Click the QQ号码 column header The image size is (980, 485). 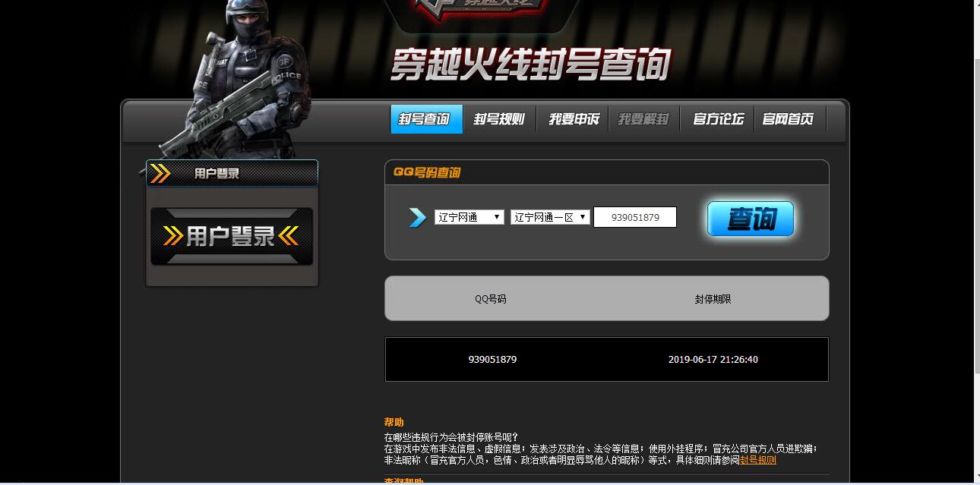point(491,299)
